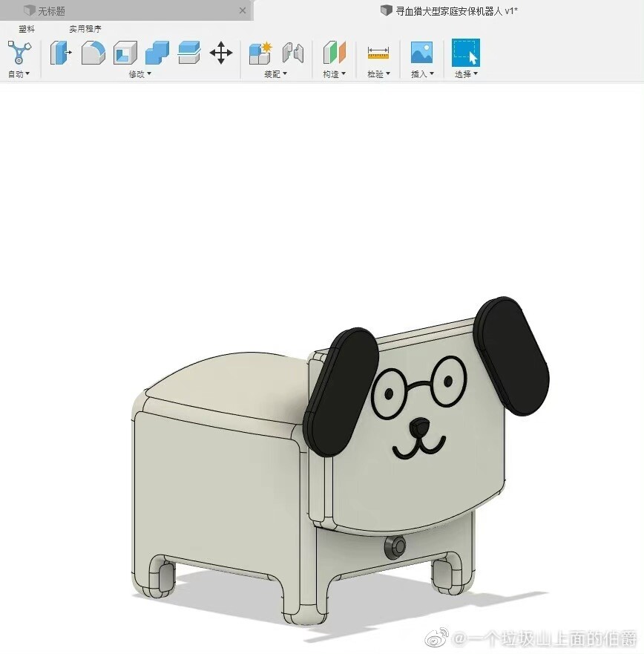Activate the window Select tool
The image size is (644, 654).
[466, 53]
